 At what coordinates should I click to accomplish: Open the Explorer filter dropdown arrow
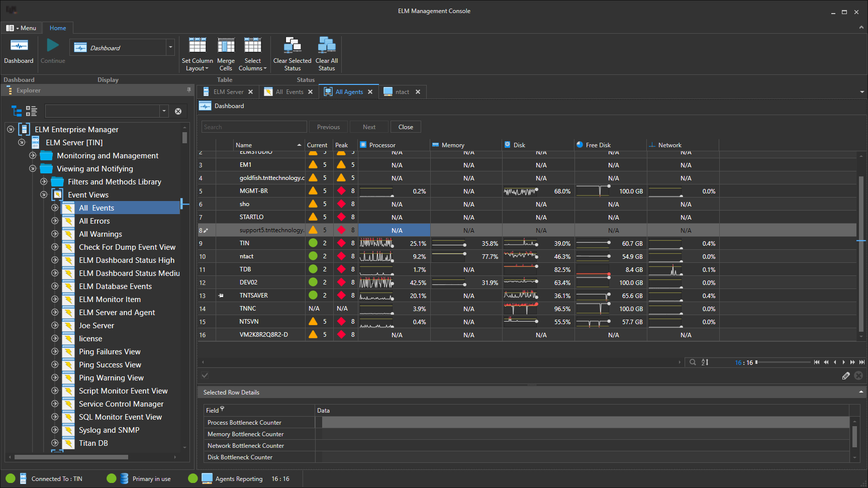[164, 111]
